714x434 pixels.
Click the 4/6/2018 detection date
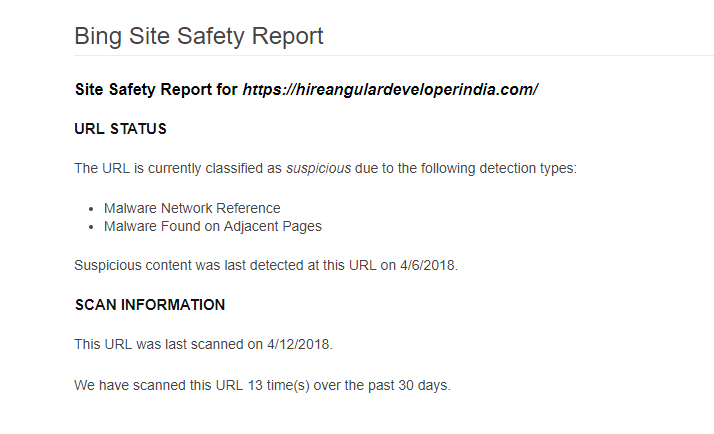click(427, 266)
